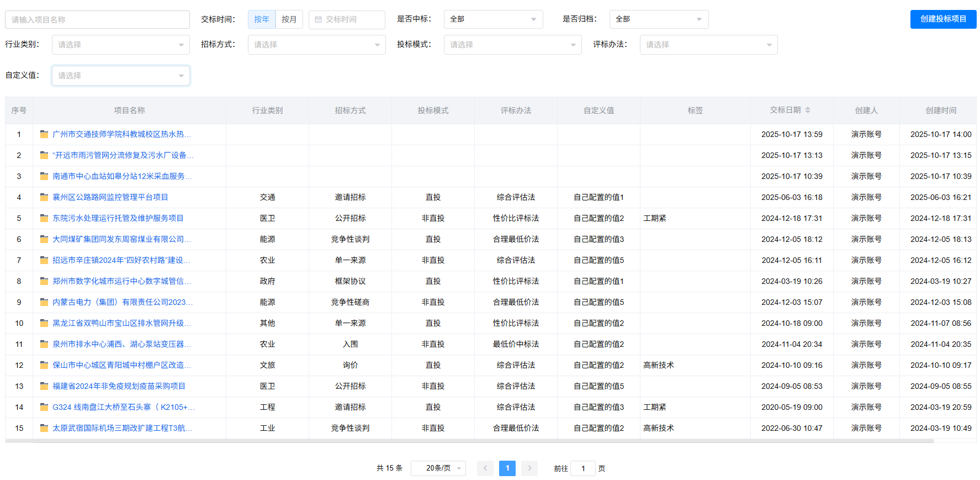Focus the project name search input
The height and width of the screenshot is (480, 980).
pos(97,20)
